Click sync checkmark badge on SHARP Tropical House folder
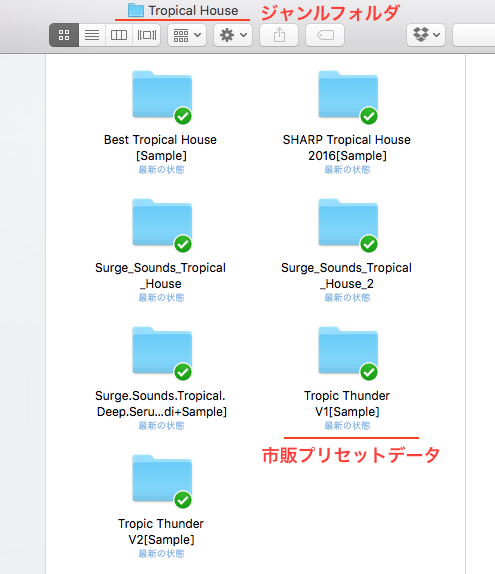This screenshot has width=495, height=574. pyautogui.click(x=369, y=116)
